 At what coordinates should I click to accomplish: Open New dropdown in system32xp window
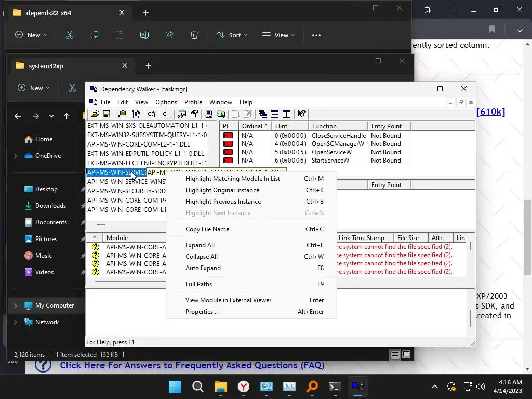34,88
